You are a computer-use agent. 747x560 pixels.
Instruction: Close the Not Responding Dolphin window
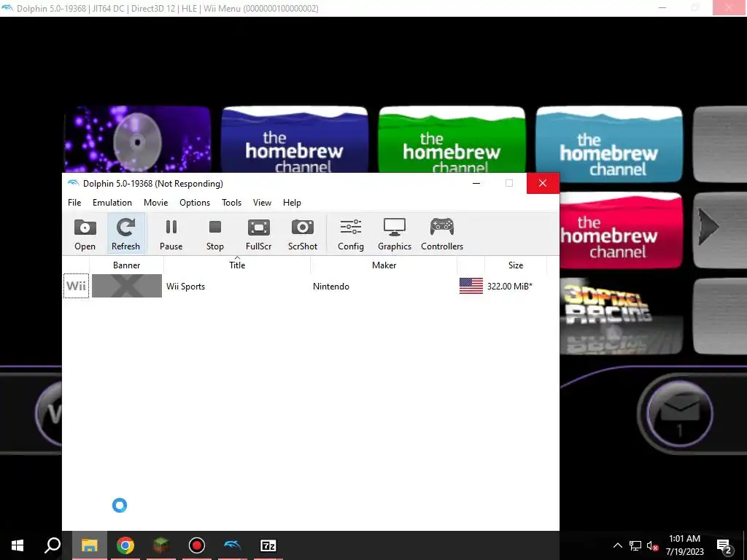coord(543,183)
